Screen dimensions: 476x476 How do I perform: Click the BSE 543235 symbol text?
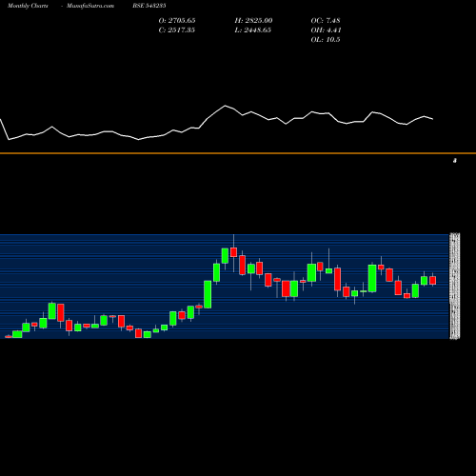click(x=149, y=6)
